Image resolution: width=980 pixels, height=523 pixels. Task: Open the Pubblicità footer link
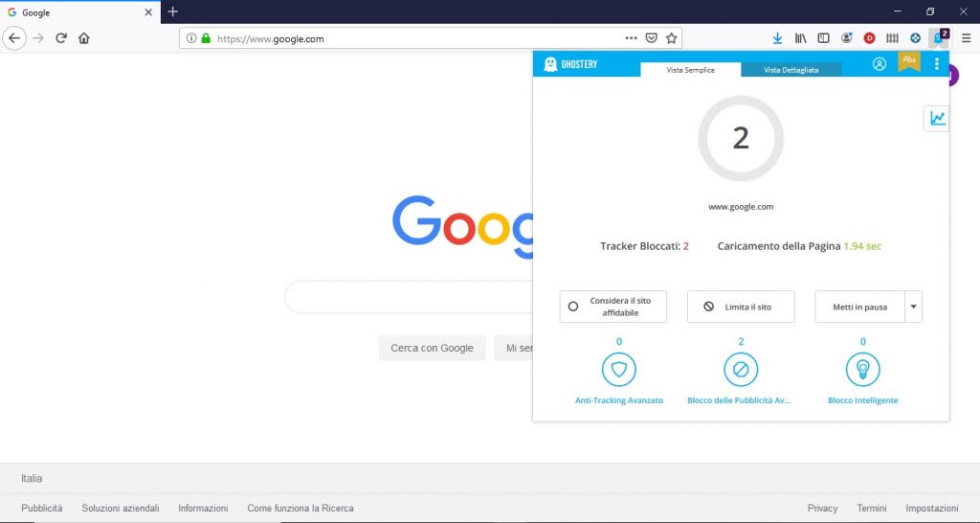tap(42, 508)
